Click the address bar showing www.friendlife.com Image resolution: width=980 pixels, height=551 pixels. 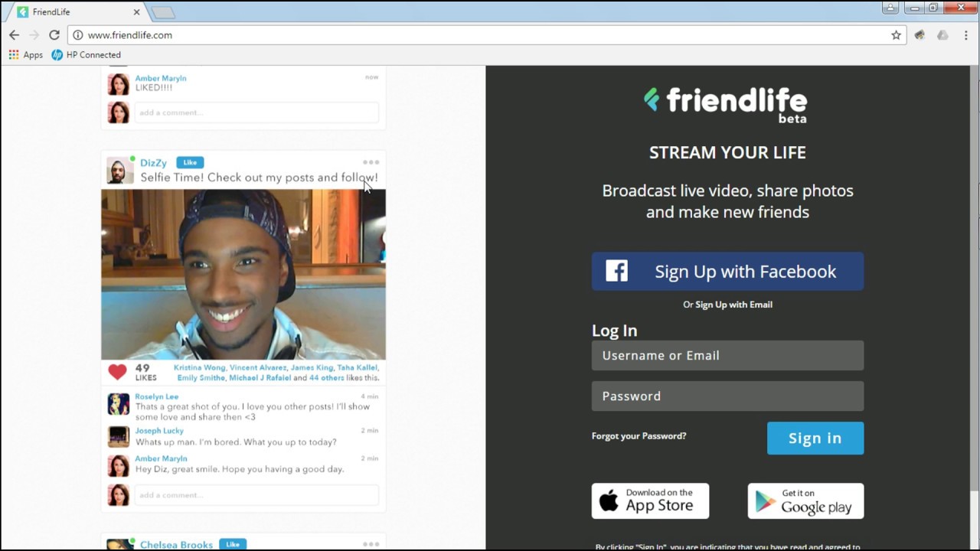tap(486, 35)
